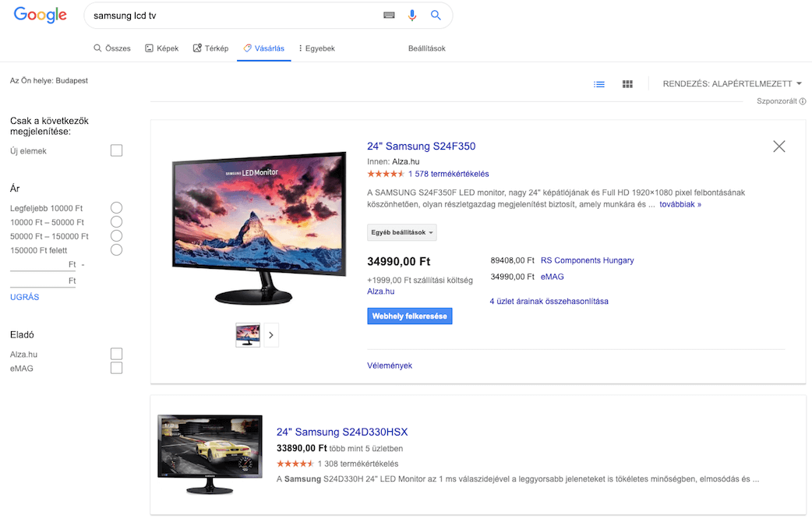Viewport: 812px width, 519px height.
Task: Click 33890,00 Ft S24D330HSX price
Action: tap(302, 448)
